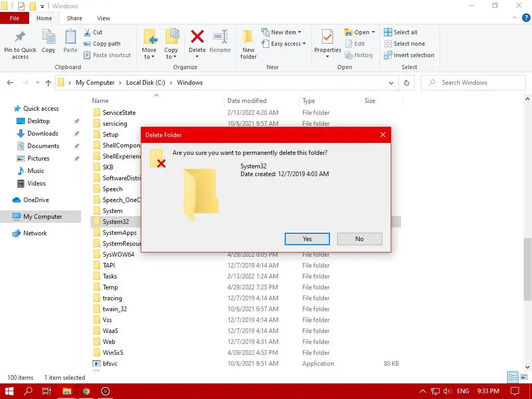Confirm deletion with Yes button
Image resolution: width=532 pixels, height=399 pixels.
(x=307, y=239)
